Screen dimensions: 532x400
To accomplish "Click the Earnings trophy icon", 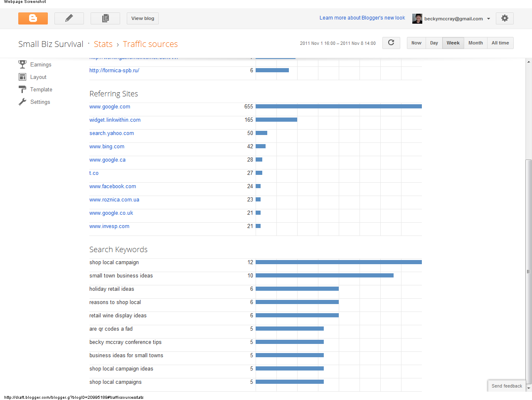I will pos(22,64).
